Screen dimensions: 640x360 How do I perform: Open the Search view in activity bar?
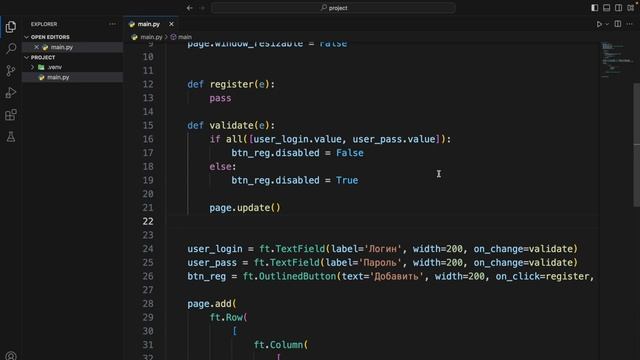click(11, 49)
